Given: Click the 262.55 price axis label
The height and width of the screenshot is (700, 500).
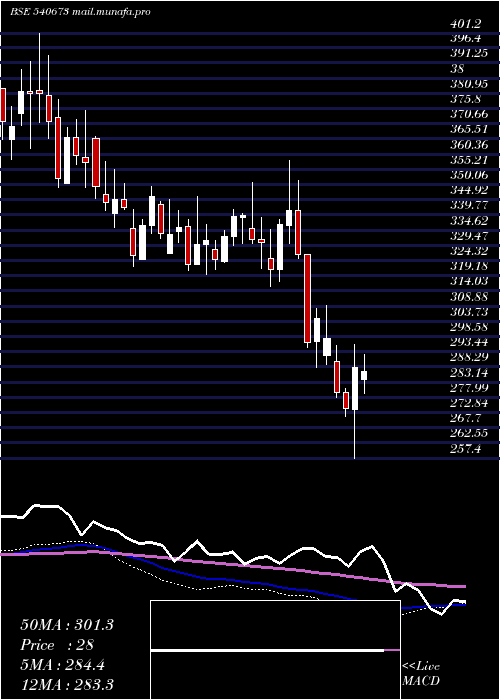Looking at the screenshot, I should [469, 433].
